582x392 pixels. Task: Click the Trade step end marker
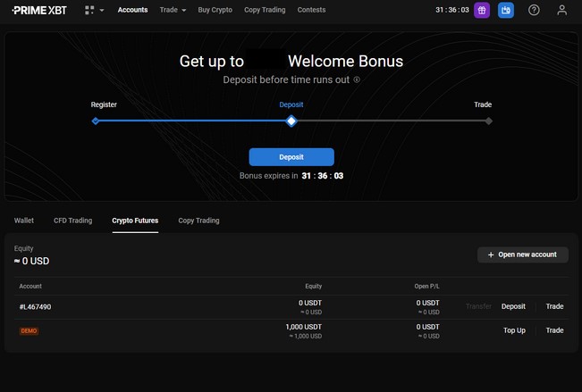click(489, 121)
